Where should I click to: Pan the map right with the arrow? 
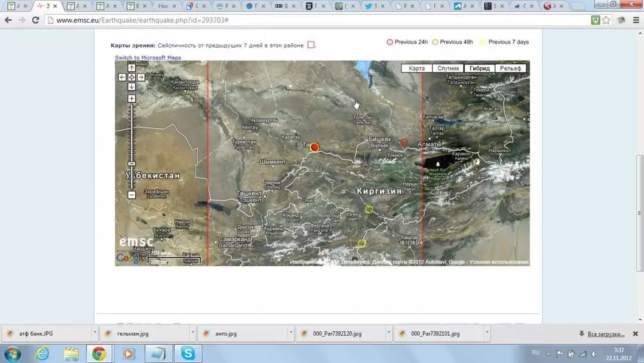coord(141,77)
